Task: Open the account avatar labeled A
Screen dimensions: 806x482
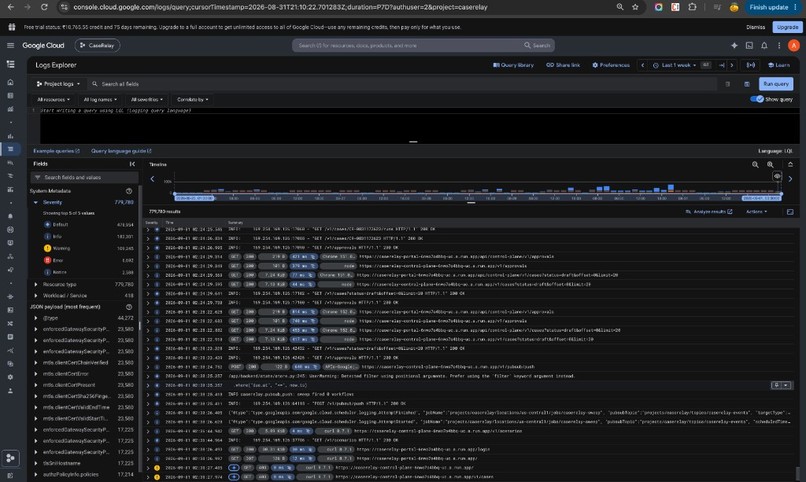Action: (x=794, y=45)
